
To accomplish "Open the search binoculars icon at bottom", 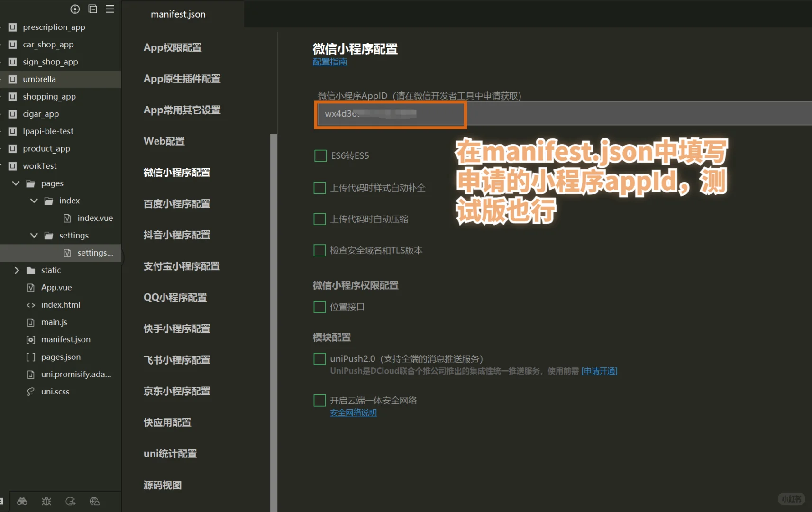I will pyautogui.click(x=21, y=501).
